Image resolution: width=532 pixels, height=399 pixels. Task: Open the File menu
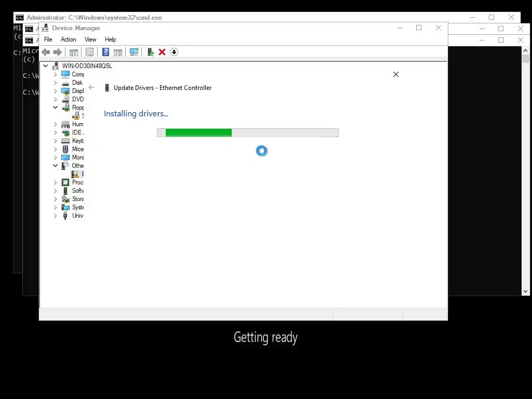point(48,39)
